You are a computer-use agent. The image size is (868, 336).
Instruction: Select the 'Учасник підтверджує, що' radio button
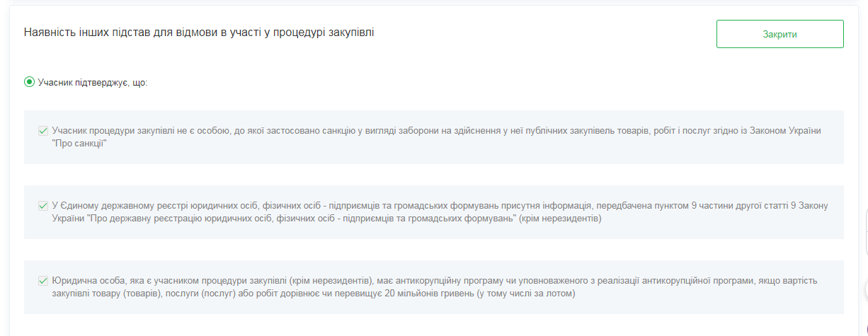tap(29, 82)
